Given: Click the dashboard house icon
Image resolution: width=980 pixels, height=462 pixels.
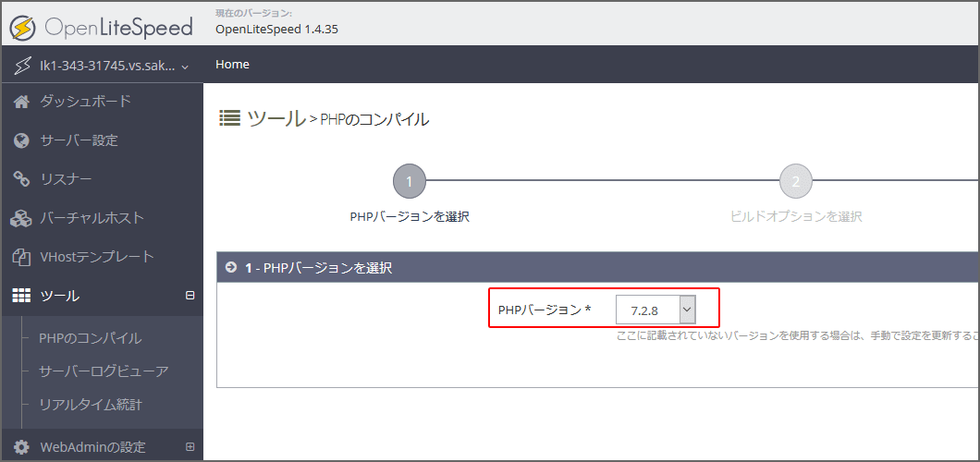Looking at the screenshot, I should pos(21,102).
